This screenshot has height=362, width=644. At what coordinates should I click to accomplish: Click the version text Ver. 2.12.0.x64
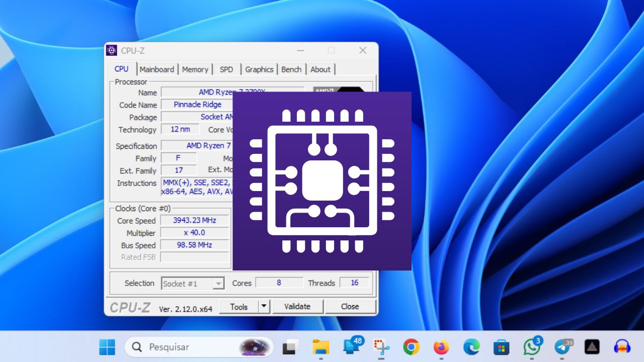coord(186,309)
